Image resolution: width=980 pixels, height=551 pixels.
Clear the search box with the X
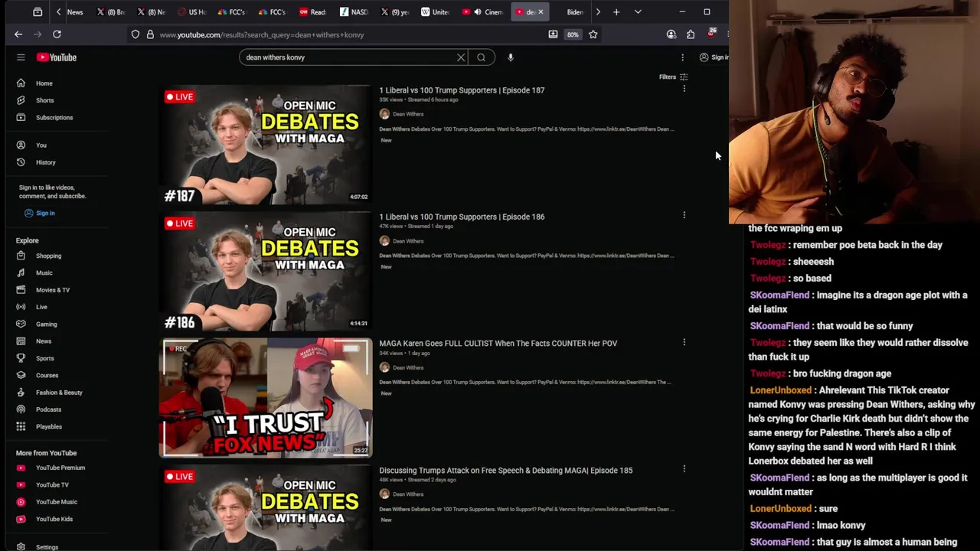click(x=461, y=57)
